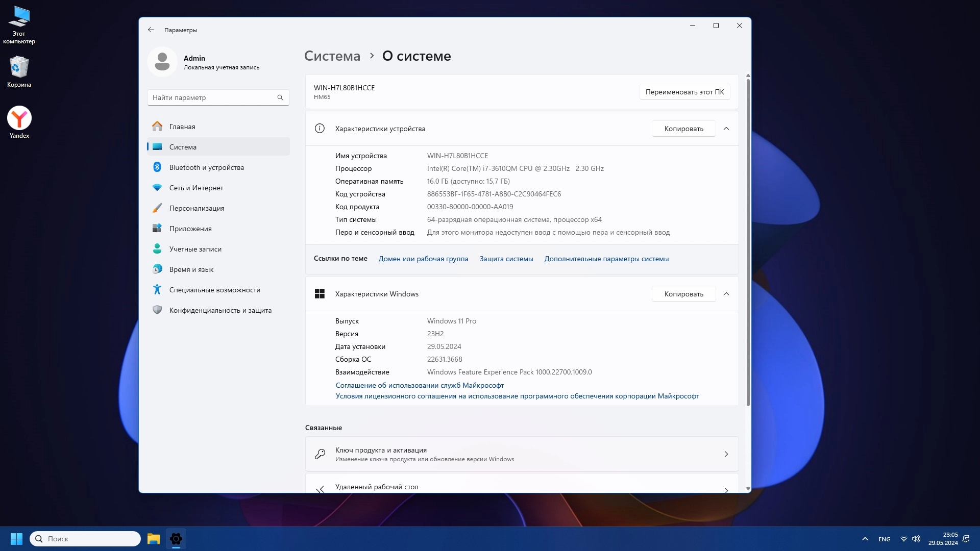Show hidden tray icons chevron
Viewport: 980px width, 551px height.
[865, 539]
